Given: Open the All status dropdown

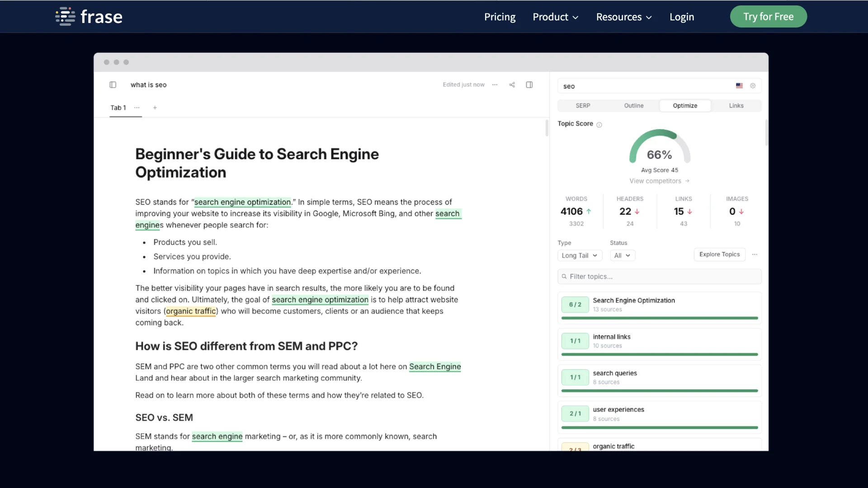Looking at the screenshot, I should click(x=622, y=255).
